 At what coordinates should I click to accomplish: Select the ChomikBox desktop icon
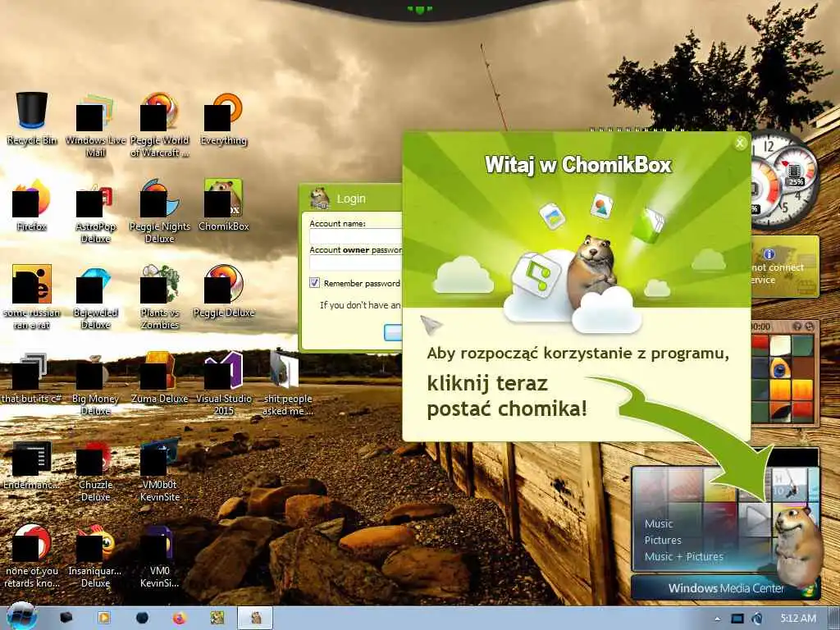[x=223, y=205]
